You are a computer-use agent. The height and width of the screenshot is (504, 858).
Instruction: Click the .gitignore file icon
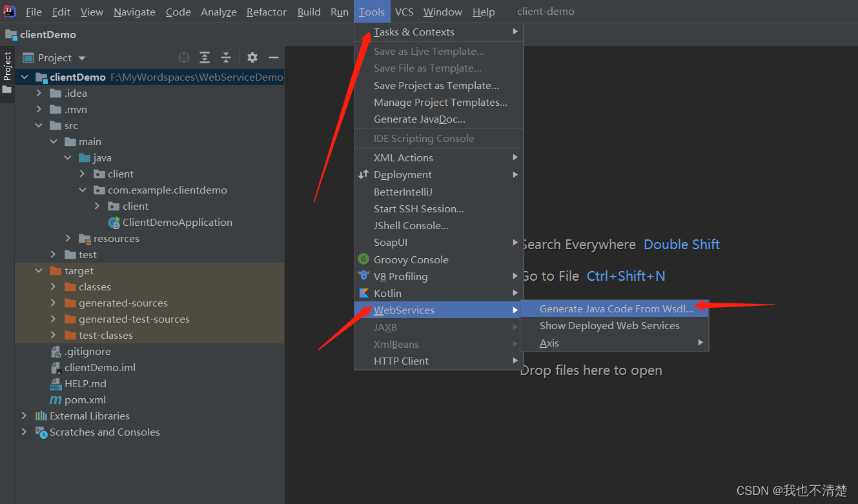point(56,352)
